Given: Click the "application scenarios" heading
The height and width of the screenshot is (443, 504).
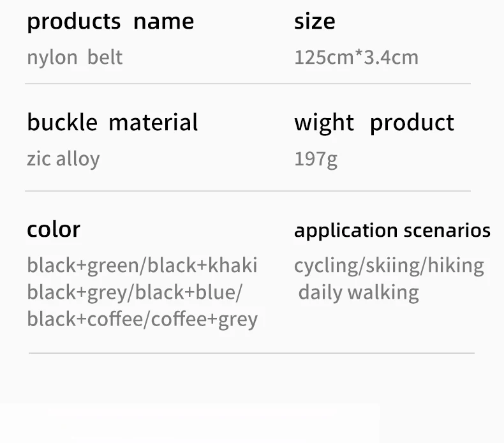Looking at the screenshot, I should coord(392,230).
